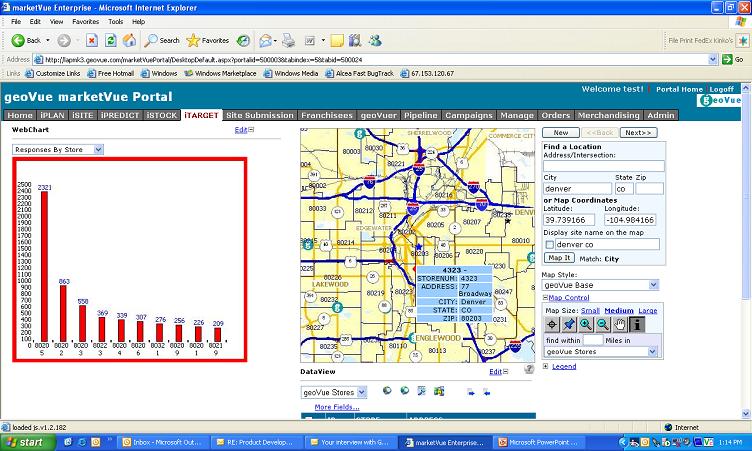Click second globe icon in DataView toolbar
Image resolution: width=752 pixels, height=451 pixels.
(404, 391)
